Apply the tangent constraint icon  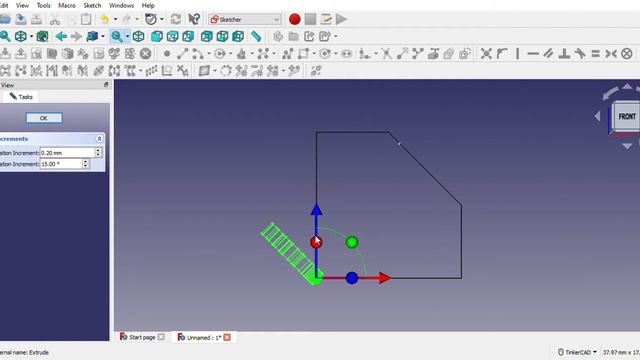[x=580, y=53]
